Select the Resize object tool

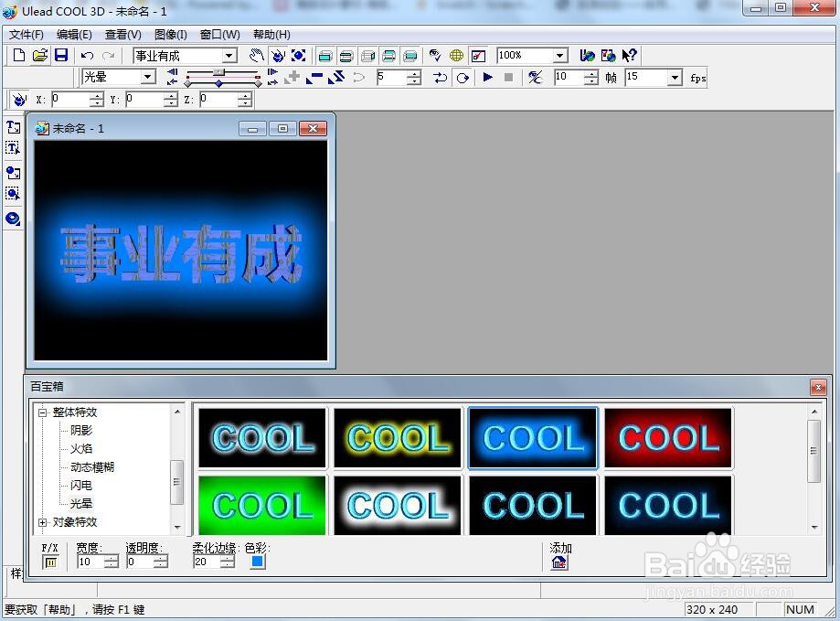[298, 55]
